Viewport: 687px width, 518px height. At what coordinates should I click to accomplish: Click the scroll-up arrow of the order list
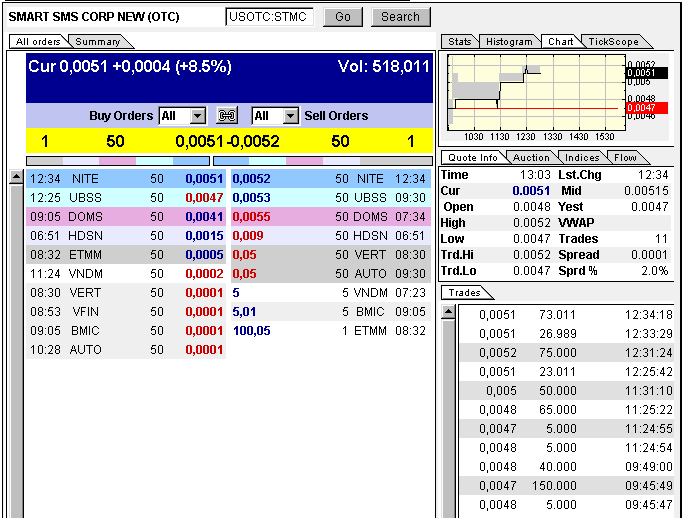(x=16, y=178)
